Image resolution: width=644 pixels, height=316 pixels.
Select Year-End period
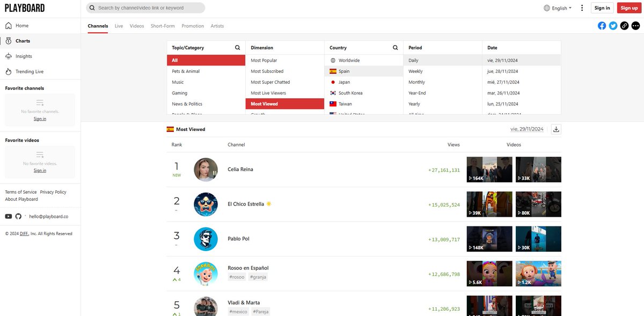pyautogui.click(x=443, y=93)
